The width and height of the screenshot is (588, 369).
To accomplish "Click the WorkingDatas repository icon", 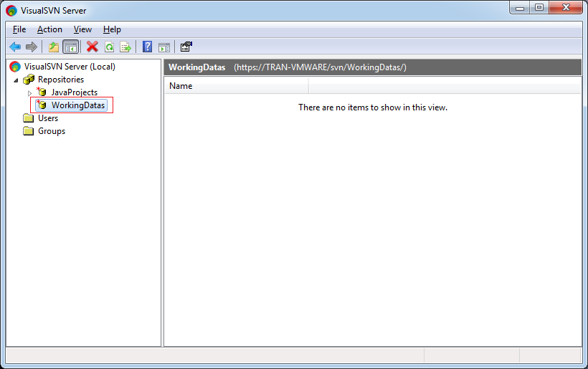I will tap(42, 105).
